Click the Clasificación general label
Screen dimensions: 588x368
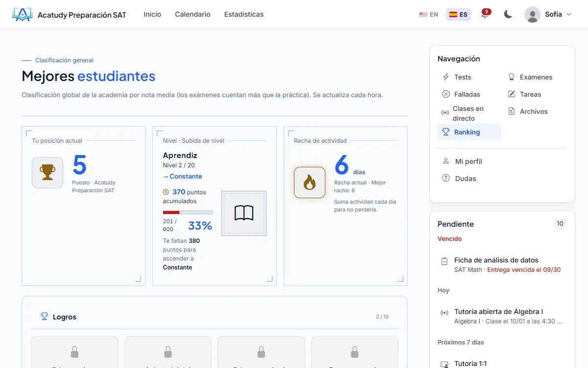click(x=64, y=60)
